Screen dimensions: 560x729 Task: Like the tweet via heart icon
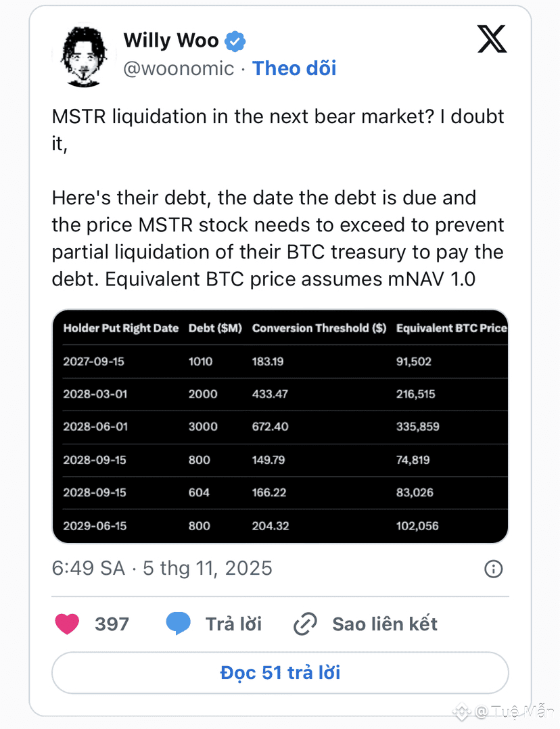pos(67,624)
